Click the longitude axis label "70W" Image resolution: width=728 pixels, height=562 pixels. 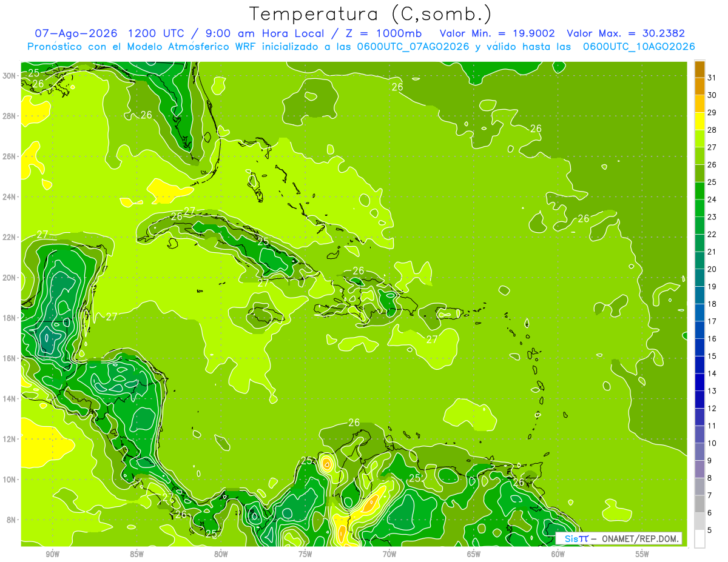tap(389, 554)
